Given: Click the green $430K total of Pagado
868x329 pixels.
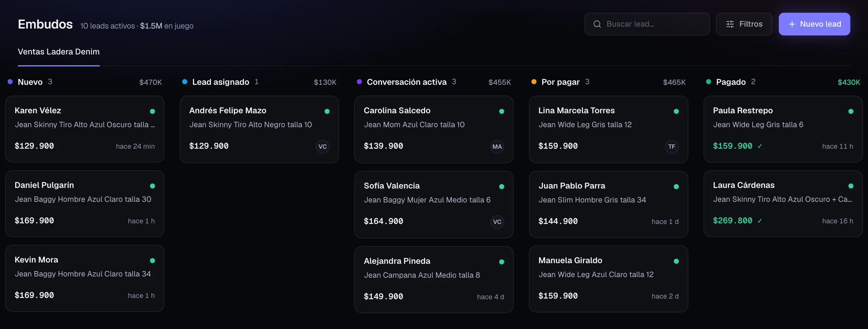Looking at the screenshot, I should click(849, 82).
